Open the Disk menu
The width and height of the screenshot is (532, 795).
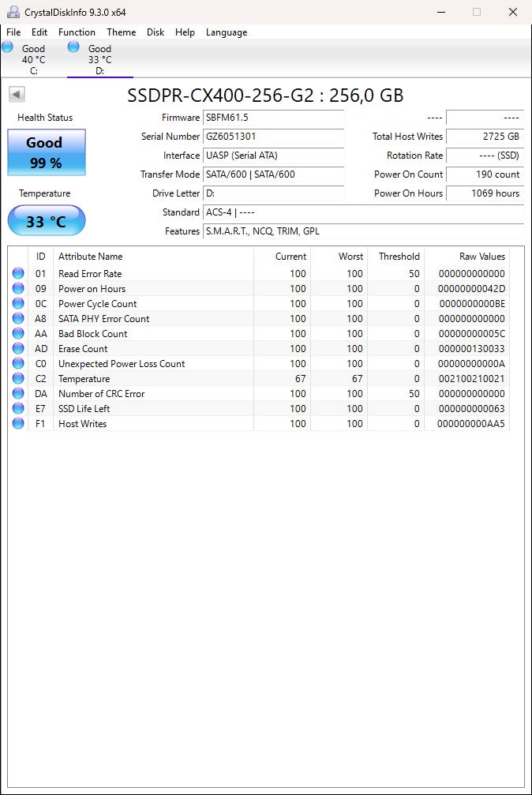[x=155, y=32]
